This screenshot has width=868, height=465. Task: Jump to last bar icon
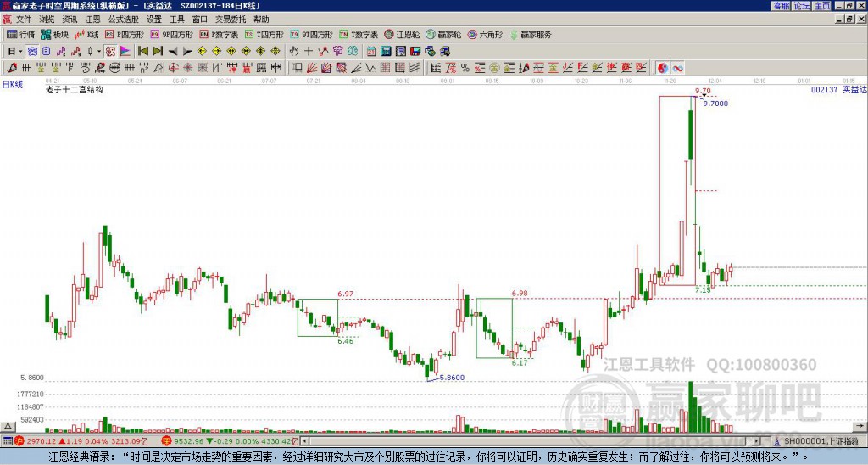coord(158,52)
